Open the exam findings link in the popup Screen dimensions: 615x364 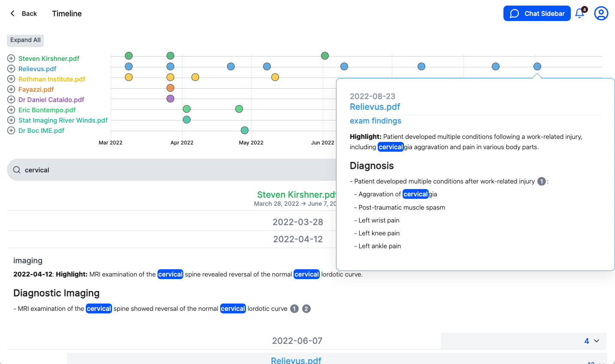coord(375,121)
